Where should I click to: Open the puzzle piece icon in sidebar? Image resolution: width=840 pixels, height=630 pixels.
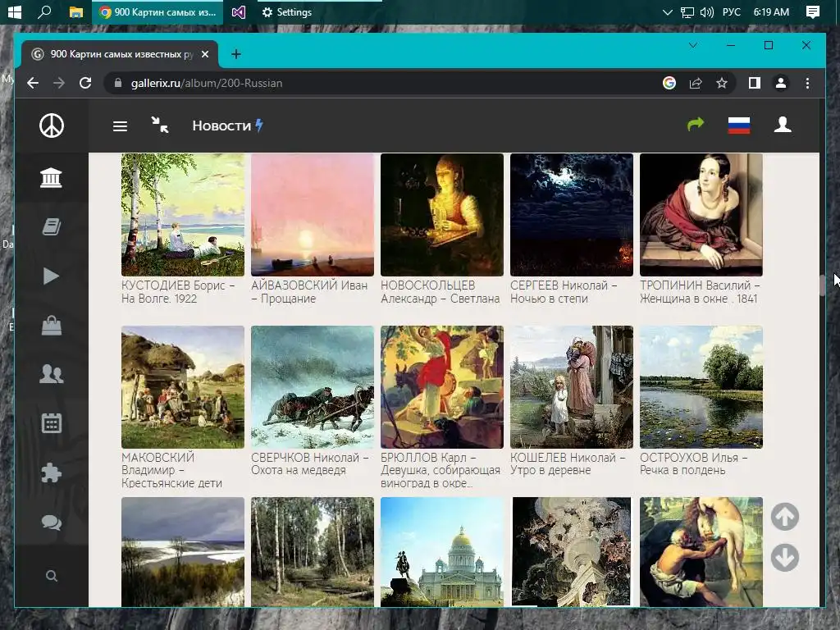click(x=52, y=472)
